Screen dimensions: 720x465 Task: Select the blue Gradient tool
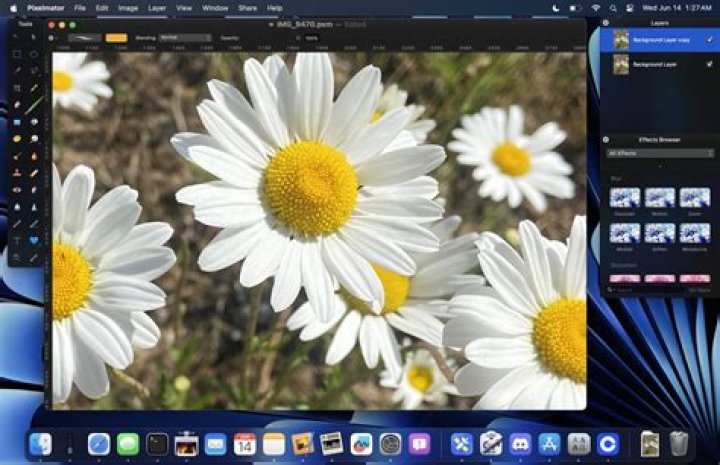coord(17,122)
